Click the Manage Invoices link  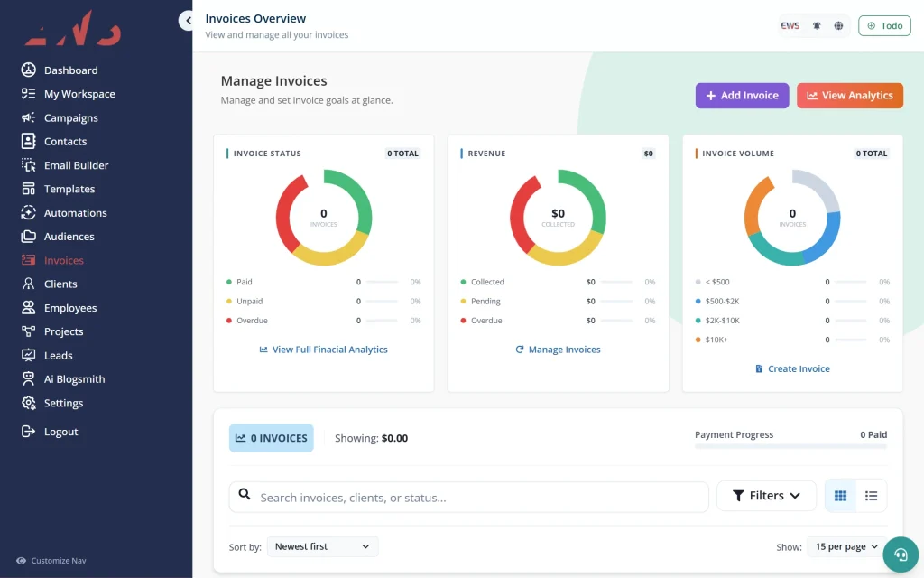pyautogui.click(x=558, y=350)
